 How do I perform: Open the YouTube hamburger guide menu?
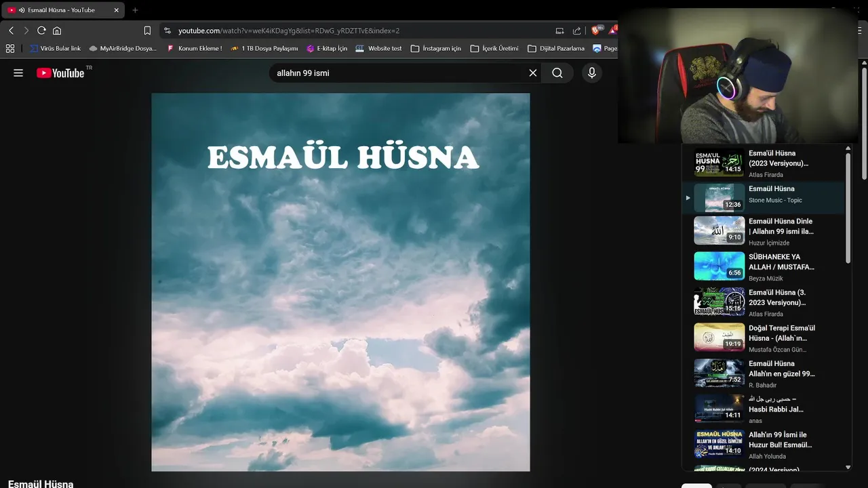(x=18, y=73)
